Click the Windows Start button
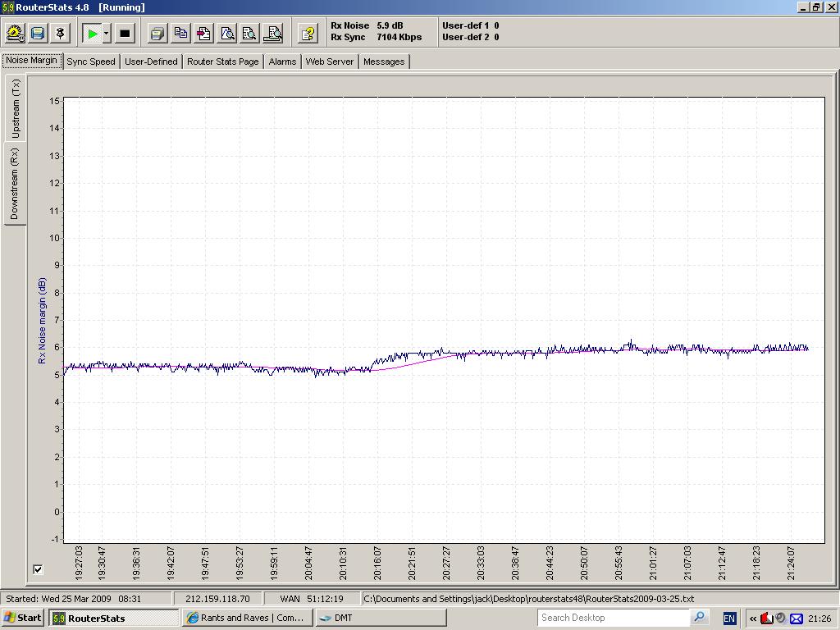The width and height of the screenshot is (840, 630). [x=23, y=618]
